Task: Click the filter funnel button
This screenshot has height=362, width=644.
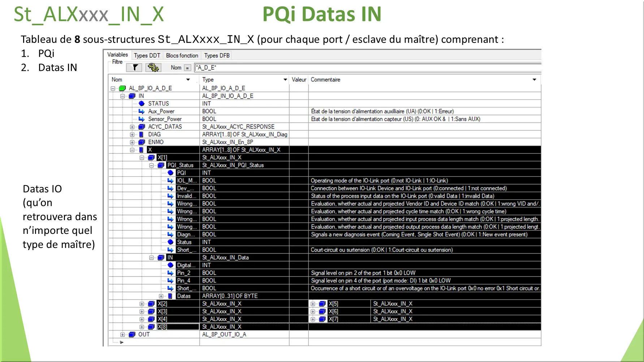Action: pos(135,67)
